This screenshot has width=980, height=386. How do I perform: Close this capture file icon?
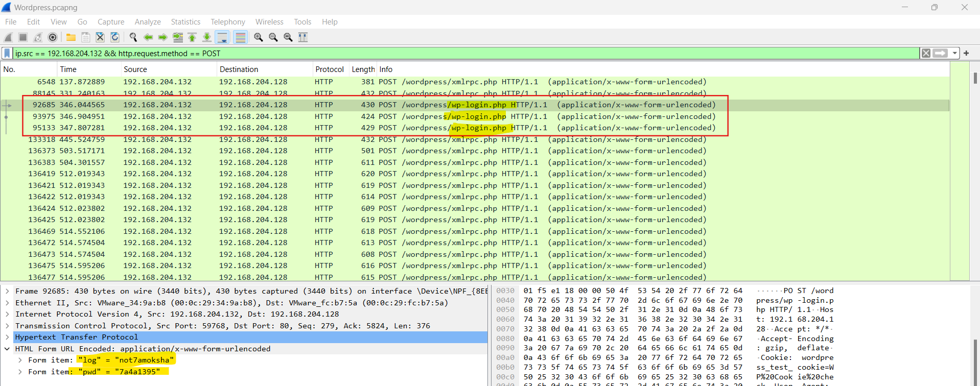(x=100, y=37)
